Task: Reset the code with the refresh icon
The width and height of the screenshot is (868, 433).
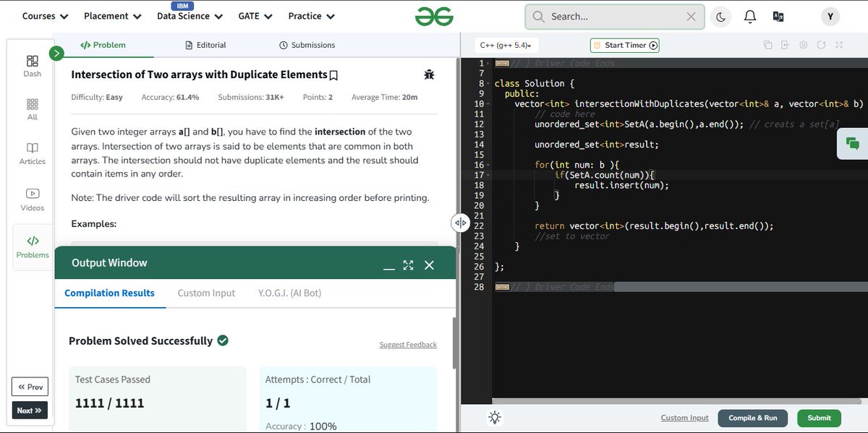Action: click(x=821, y=45)
